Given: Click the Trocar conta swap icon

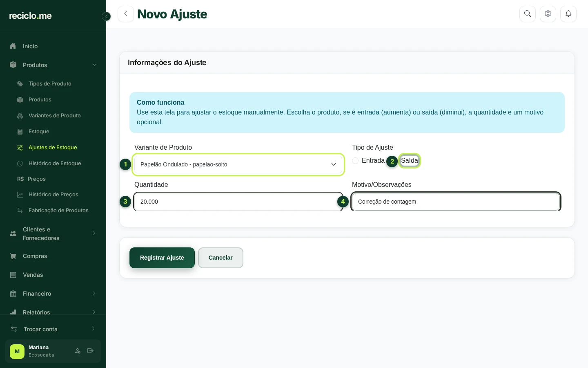Looking at the screenshot, I should pos(14,329).
